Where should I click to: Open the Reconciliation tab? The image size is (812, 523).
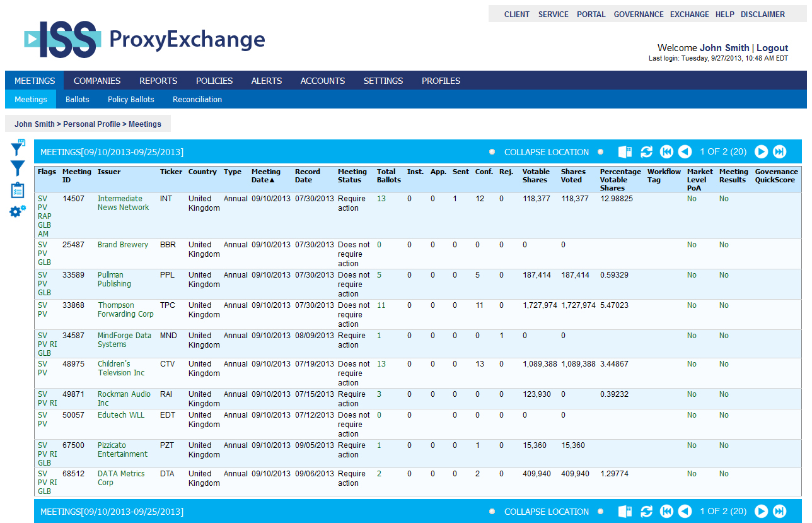click(x=197, y=100)
